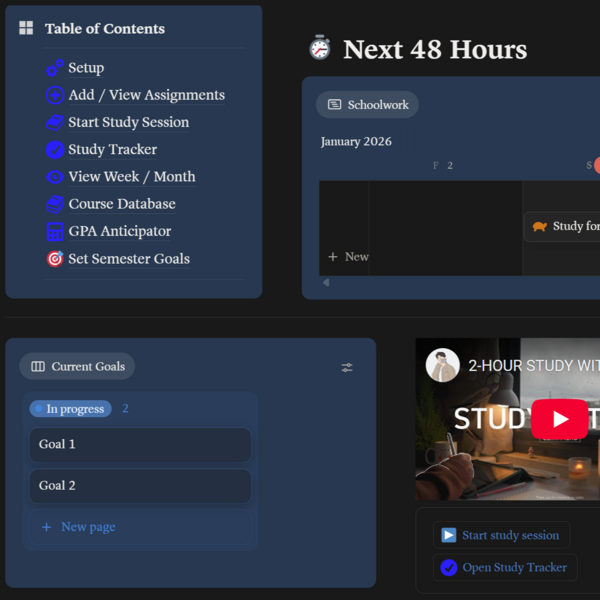Click the Next 48 Hours heading
Image resolution: width=600 pixels, height=600 pixels.
pyautogui.click(x=435, y=49)
